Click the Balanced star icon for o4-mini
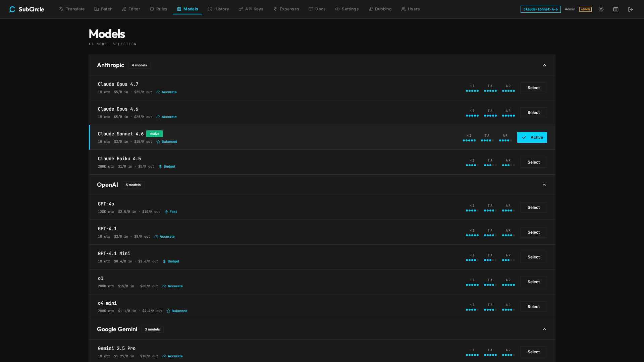The width and height of the screenshot is (644, 362). [x=168, y=311]
